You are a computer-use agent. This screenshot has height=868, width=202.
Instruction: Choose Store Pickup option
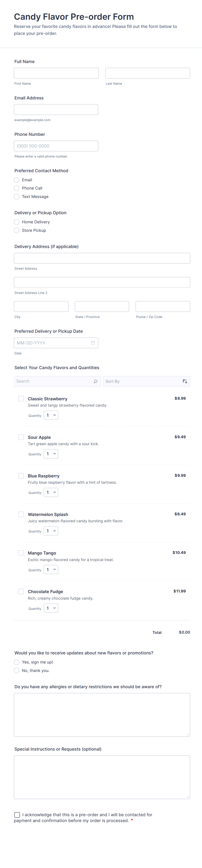[x=17, y=230]
